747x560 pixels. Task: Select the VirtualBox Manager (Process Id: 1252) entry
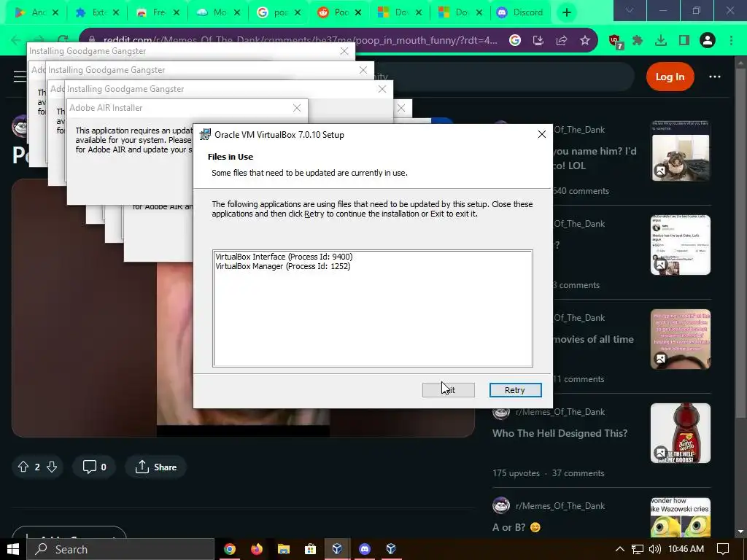[283, 266]
